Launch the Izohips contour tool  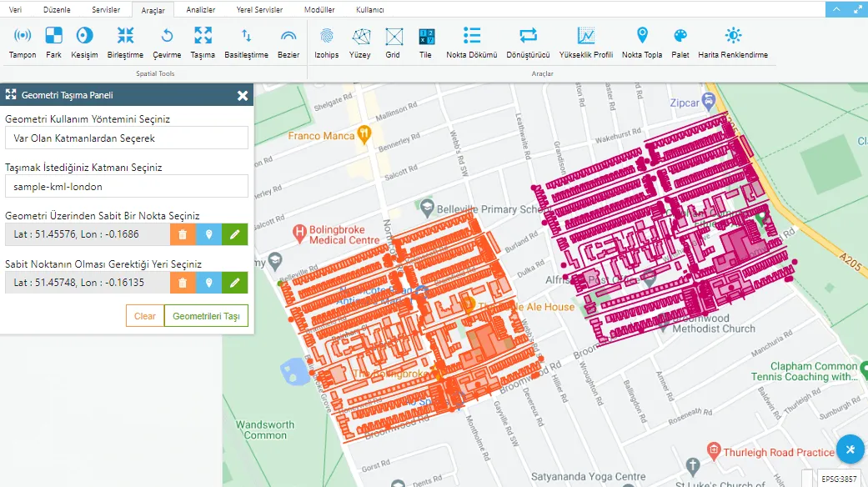click(327, 43)
